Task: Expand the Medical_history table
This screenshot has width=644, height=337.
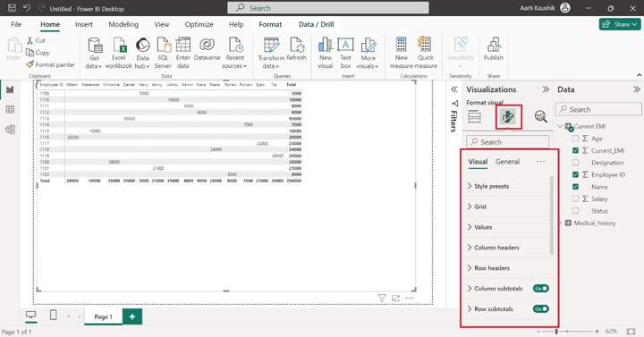Action: point(560,223)
